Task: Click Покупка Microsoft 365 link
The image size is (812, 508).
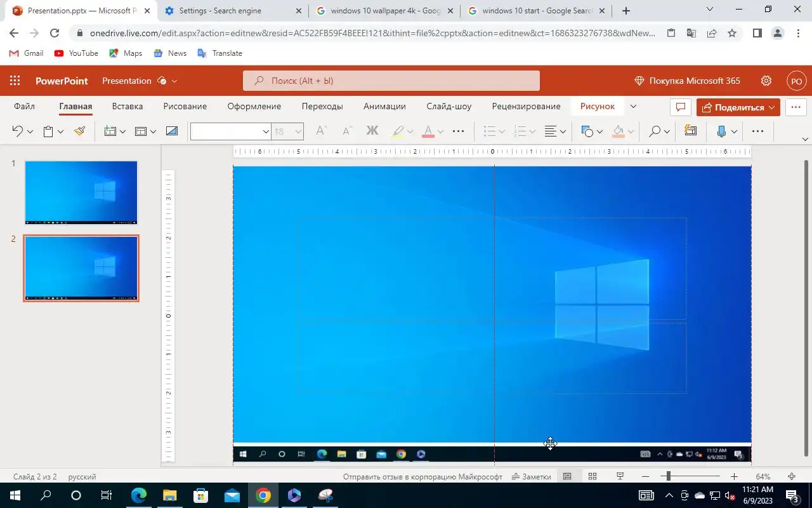Action: [688, 81]
